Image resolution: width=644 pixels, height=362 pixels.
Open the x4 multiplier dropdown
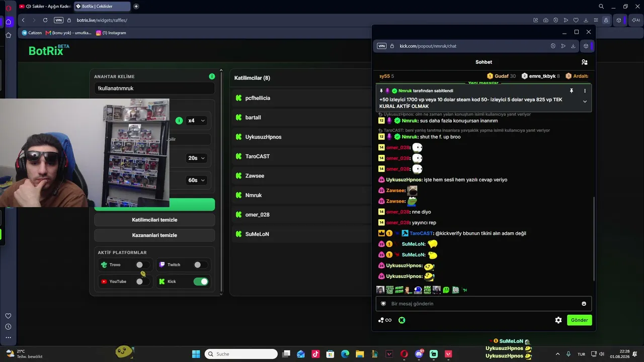coord(196,121)
